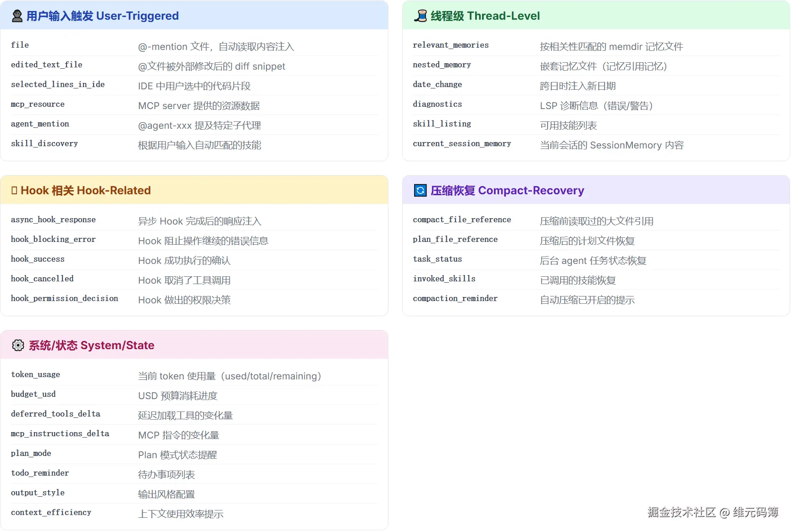Click the todo_reminder entry
792x532 pixels.
[40, 473]
